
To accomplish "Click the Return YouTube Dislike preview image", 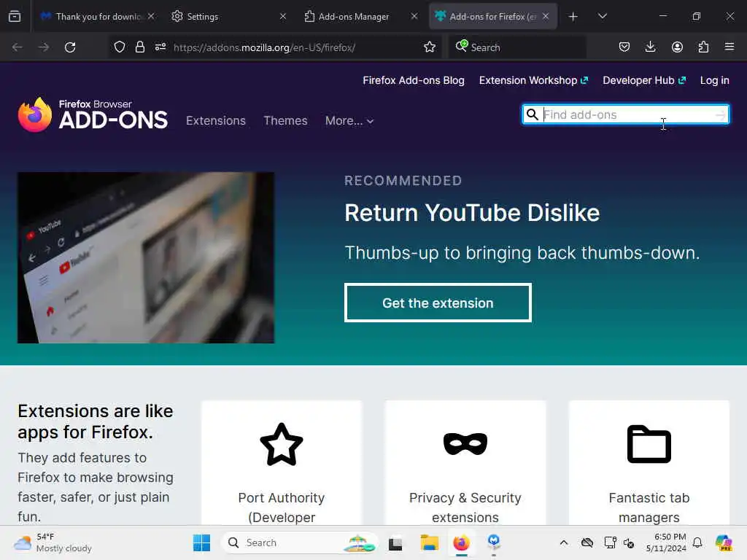I will click(146, 257).
